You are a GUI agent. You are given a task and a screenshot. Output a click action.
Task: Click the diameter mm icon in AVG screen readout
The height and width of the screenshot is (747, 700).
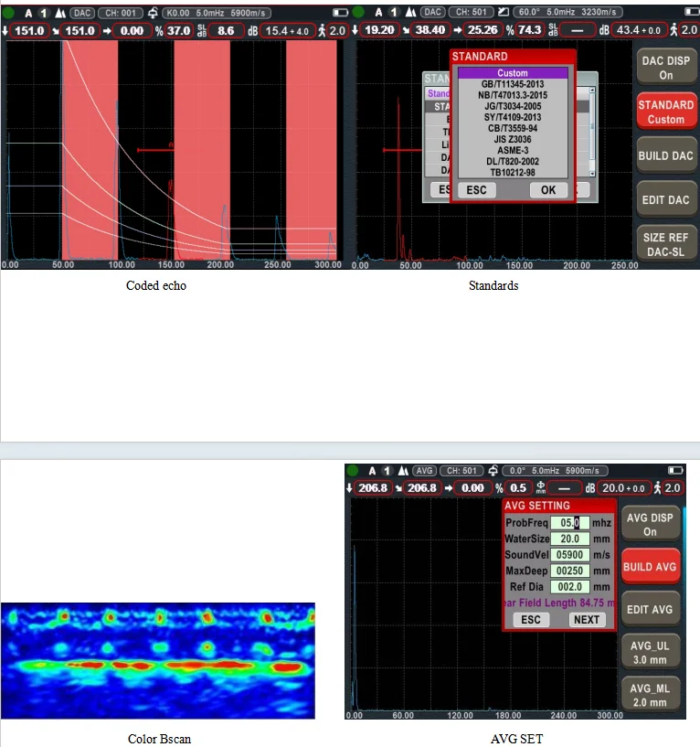coord(541,487)
